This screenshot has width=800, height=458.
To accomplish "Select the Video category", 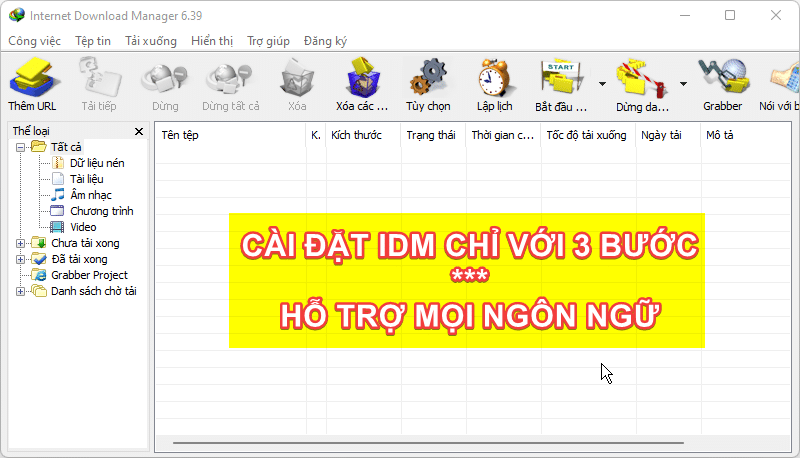I will point(83,227).
